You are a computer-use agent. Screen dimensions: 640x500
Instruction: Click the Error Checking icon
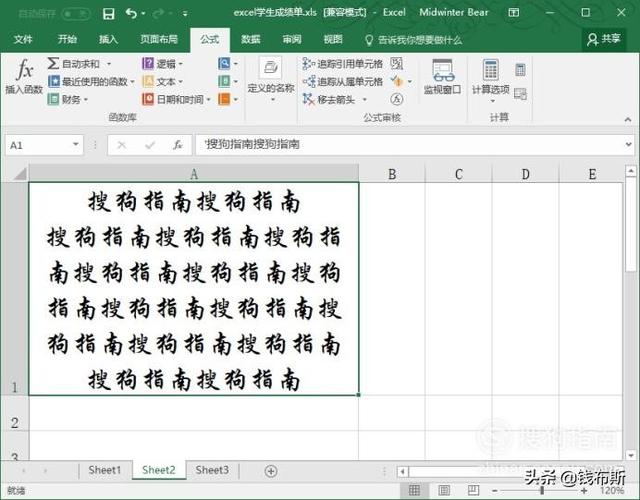pyautogui.click(x=397, y=81)
